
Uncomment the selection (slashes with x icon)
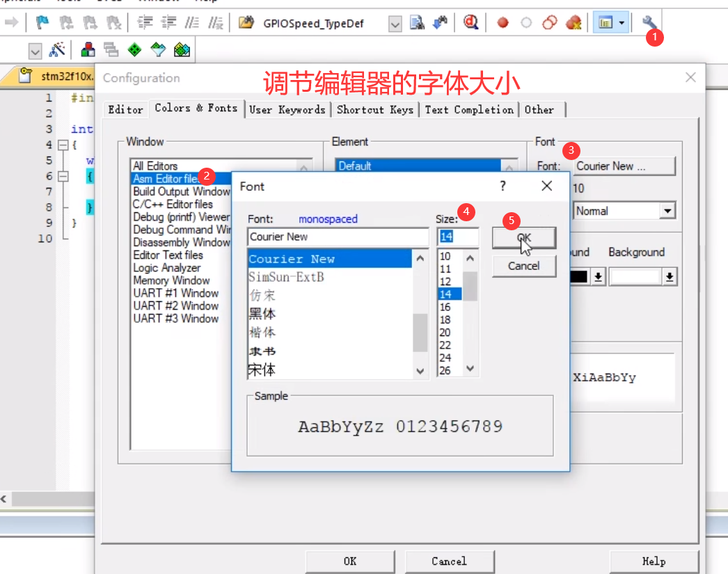tap(216, 22)
